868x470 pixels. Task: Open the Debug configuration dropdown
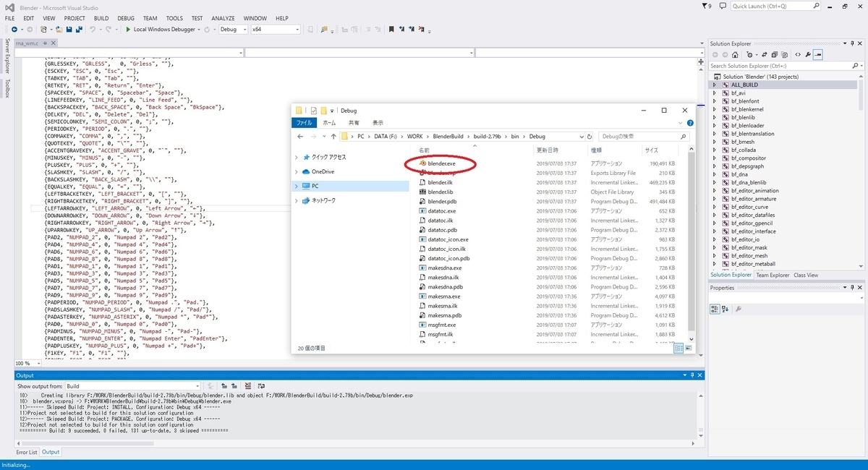click(x=233, y=30)
